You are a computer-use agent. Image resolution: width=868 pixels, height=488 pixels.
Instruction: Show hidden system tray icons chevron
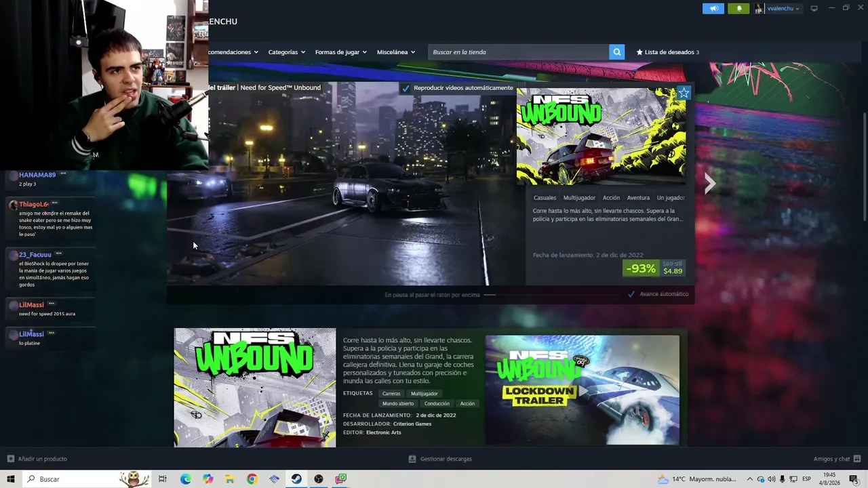[x=750, y=479]
